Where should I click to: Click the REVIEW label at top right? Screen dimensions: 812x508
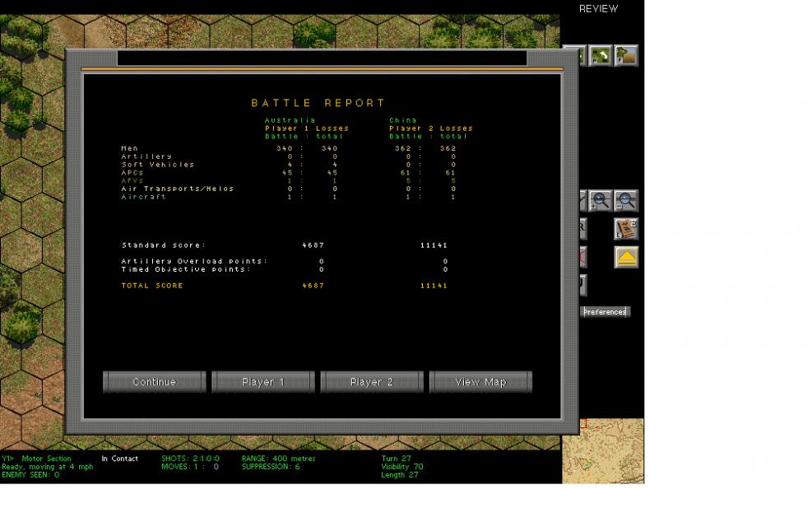coord(598,9)
